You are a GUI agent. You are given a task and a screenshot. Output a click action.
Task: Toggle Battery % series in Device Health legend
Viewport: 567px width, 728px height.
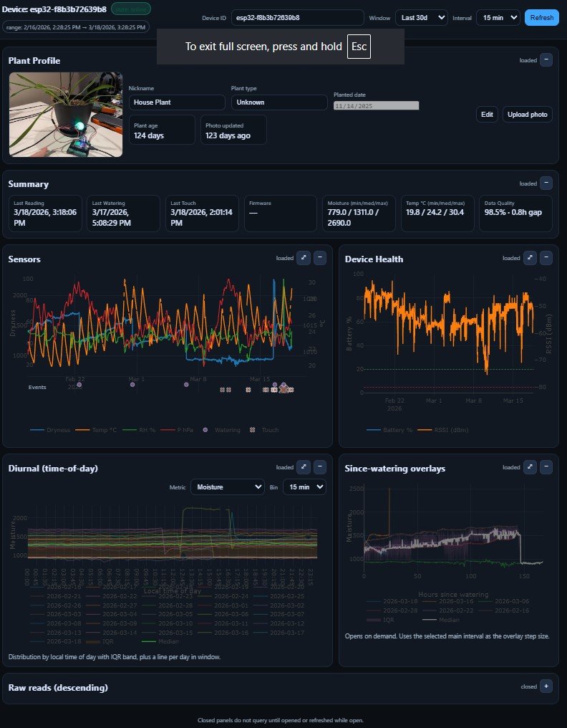tap(389, 430)
